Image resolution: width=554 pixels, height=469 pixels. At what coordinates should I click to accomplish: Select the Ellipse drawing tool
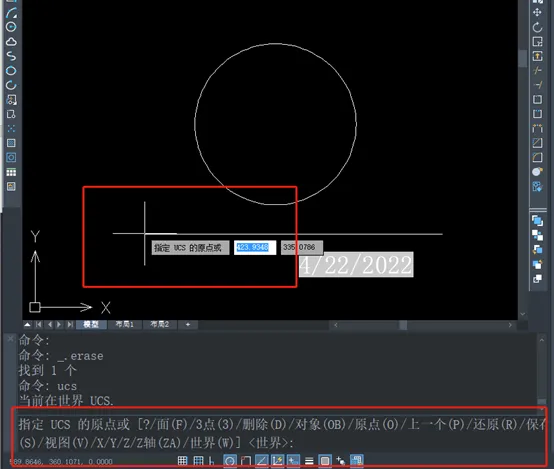pyautogui.click(x=11, y=71)
